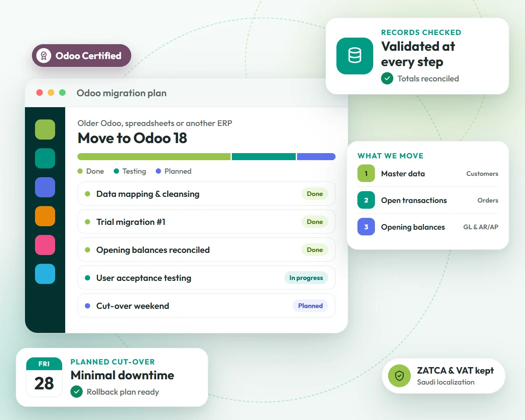Viewport: 525px width, 420px height.
Task: Click the Customers value text
Action: click(x=482, y=174)
